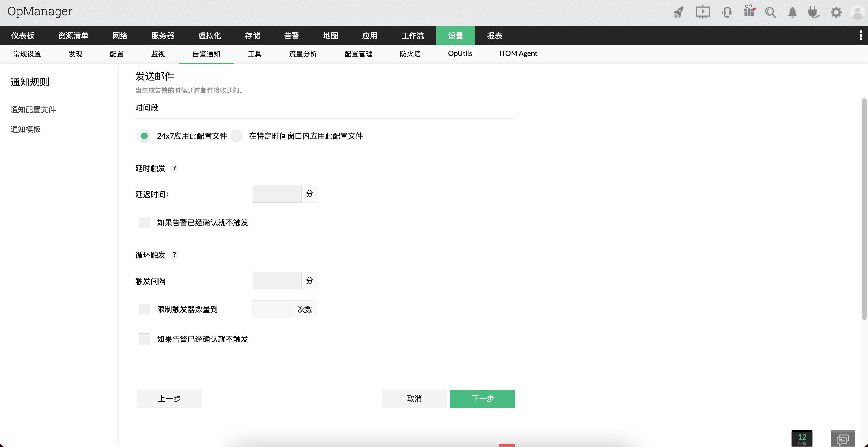This screenshot has width=868, height=447.
Task: Open the gear settings icon
Action: click(836, 12)
